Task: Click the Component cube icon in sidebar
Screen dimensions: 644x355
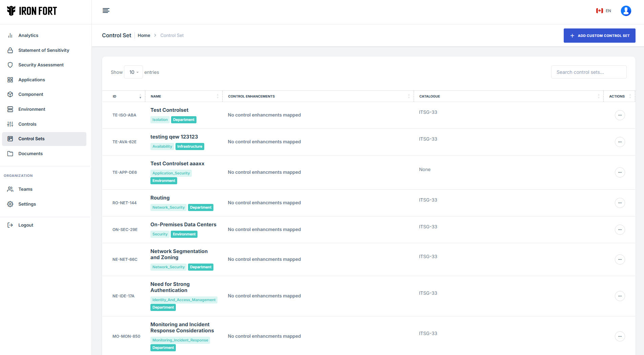Action: point(10,95)
